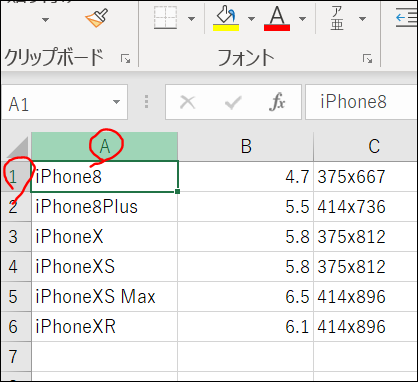Open the Fill Color dropdown arrow
Viewport: 418px width, 382px height.
tap(252, 19)
